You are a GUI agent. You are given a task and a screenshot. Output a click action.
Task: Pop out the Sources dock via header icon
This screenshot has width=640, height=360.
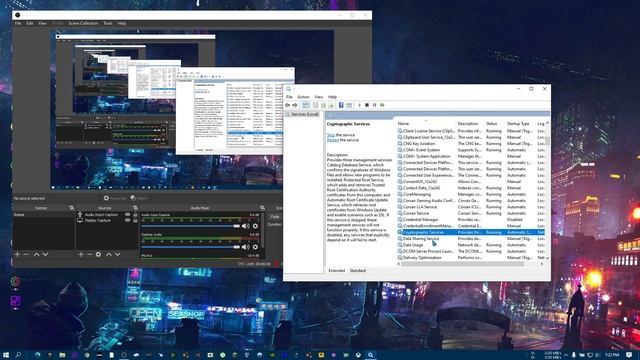coord(135,208)
